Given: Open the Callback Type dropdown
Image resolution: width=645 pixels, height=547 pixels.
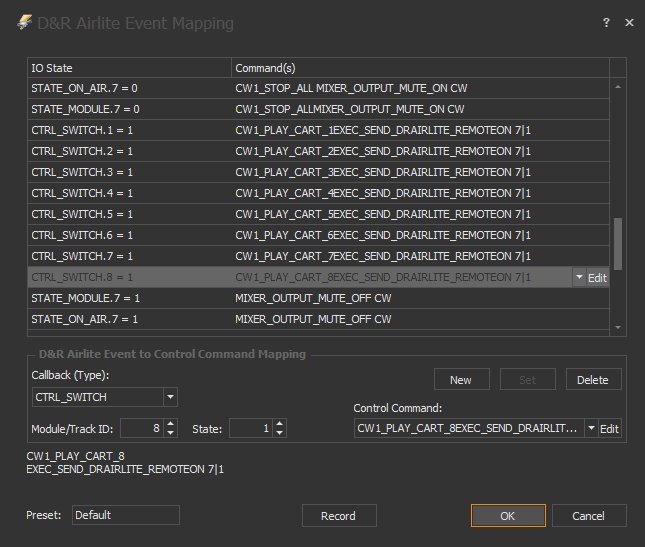Looking at the screenshot, I should pyautogui.click(x=170, y=397).
